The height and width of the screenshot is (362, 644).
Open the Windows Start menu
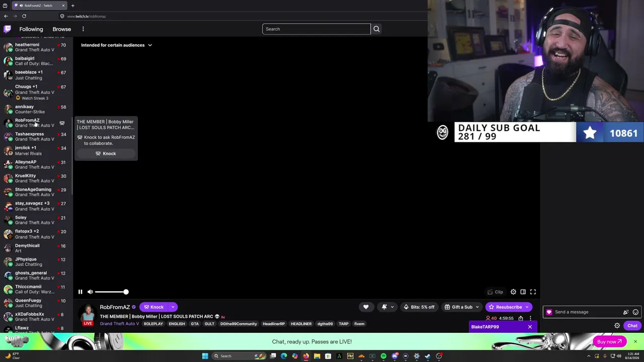[205, 356]
